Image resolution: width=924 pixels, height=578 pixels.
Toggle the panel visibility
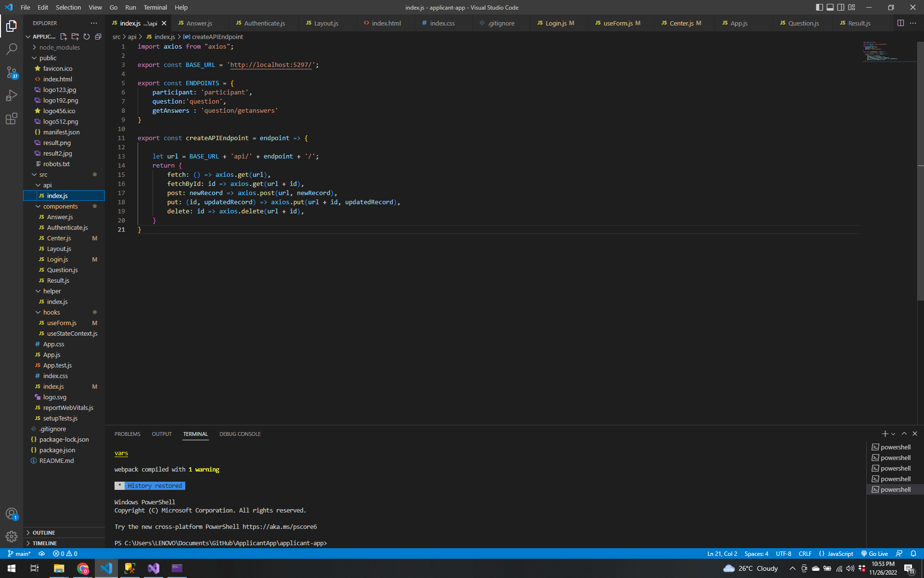coord(830,7)
